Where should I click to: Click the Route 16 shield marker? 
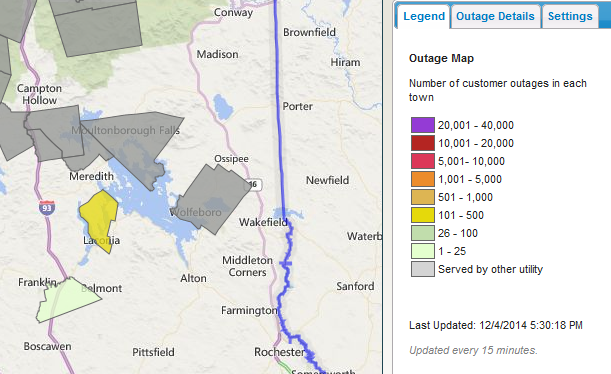coord(254,184)
